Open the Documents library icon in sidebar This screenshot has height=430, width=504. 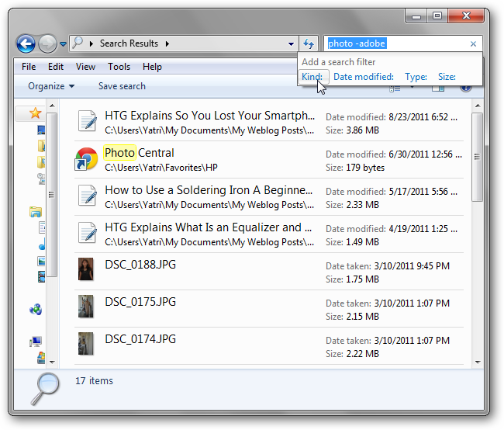[42, 227]
